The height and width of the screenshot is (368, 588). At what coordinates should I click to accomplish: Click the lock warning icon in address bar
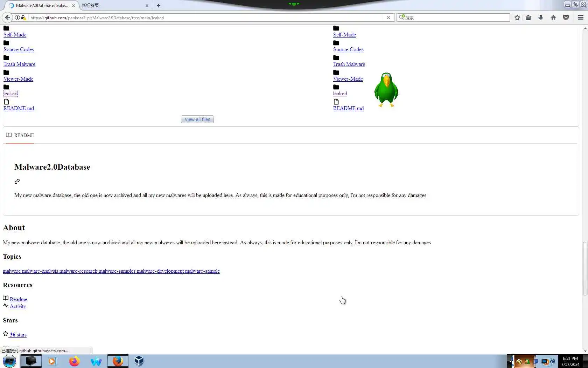[x=23, y=18]
